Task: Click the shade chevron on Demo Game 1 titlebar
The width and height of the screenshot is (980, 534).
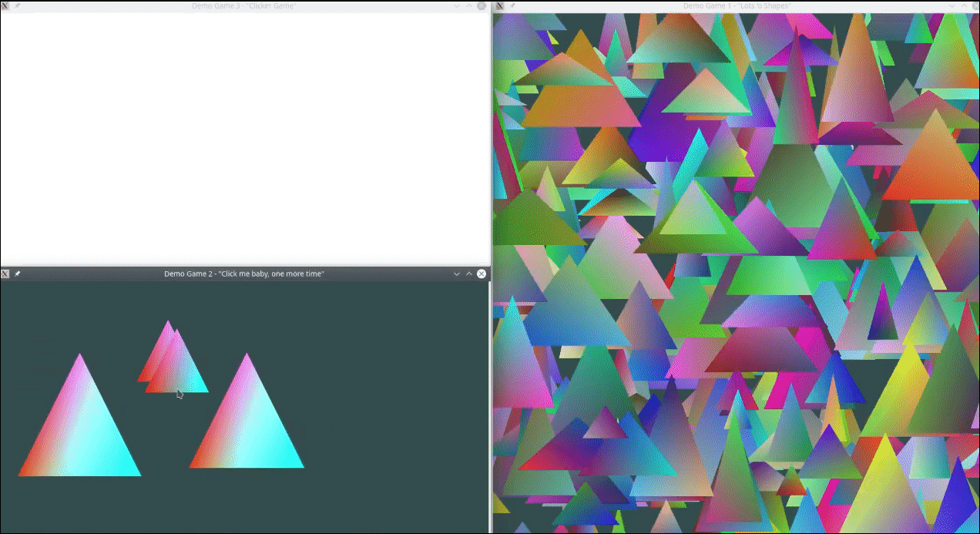Action: coord(951,5)
